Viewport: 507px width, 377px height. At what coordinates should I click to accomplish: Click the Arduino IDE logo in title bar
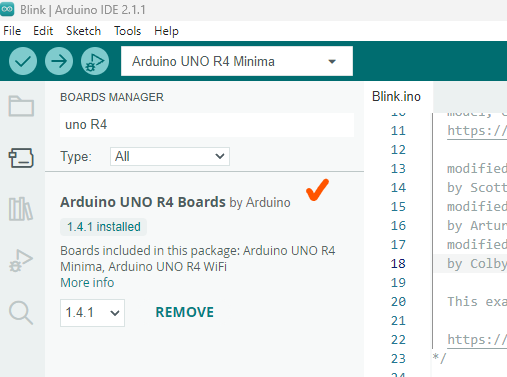coord(7,9)
